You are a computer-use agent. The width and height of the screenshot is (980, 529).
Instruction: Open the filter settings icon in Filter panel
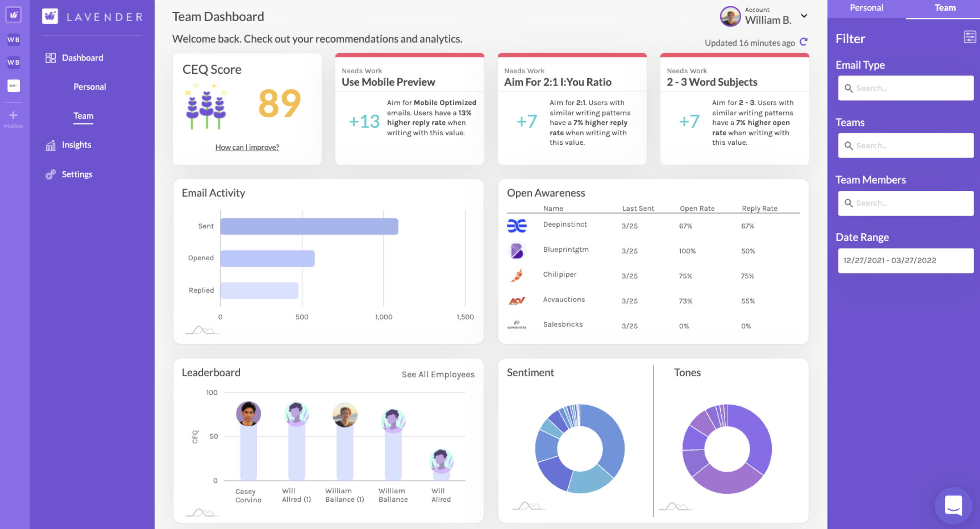point(969,37)
